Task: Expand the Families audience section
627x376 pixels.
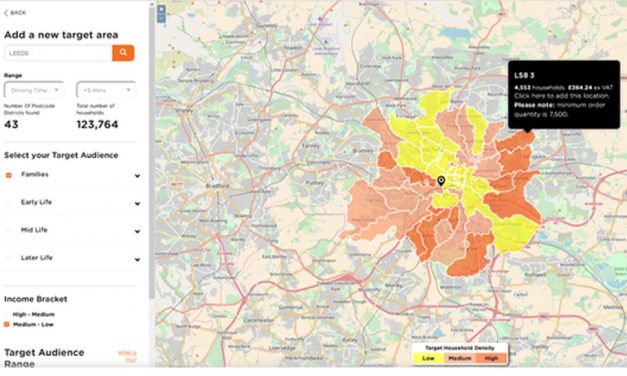Action: tap(137, 176)
